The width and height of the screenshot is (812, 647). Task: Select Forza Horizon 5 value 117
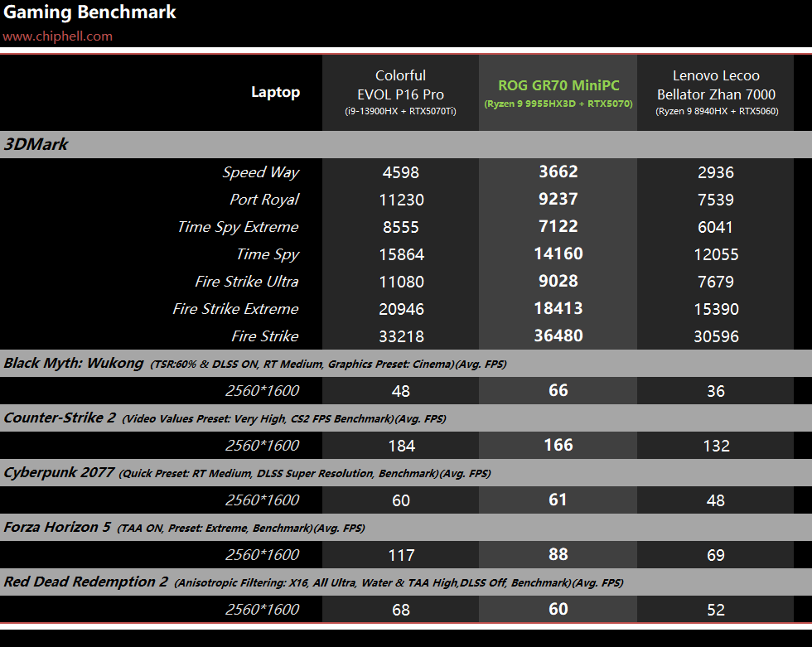[x=401, y=556]
